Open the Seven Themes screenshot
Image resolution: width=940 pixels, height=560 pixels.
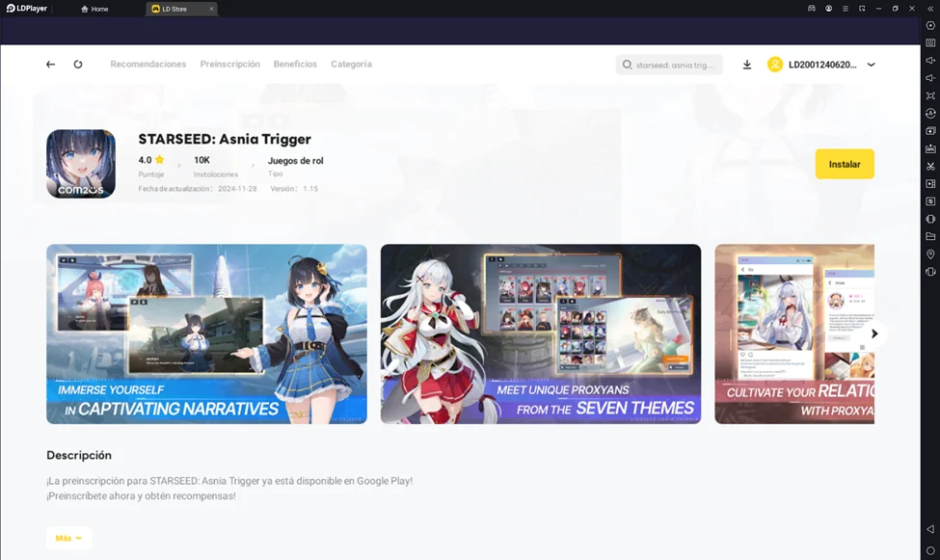pyautogui.click(x=541, y=333)
